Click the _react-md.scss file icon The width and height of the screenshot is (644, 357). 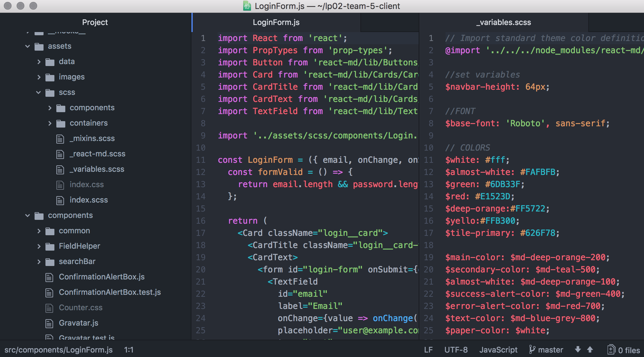pos(60,154)
